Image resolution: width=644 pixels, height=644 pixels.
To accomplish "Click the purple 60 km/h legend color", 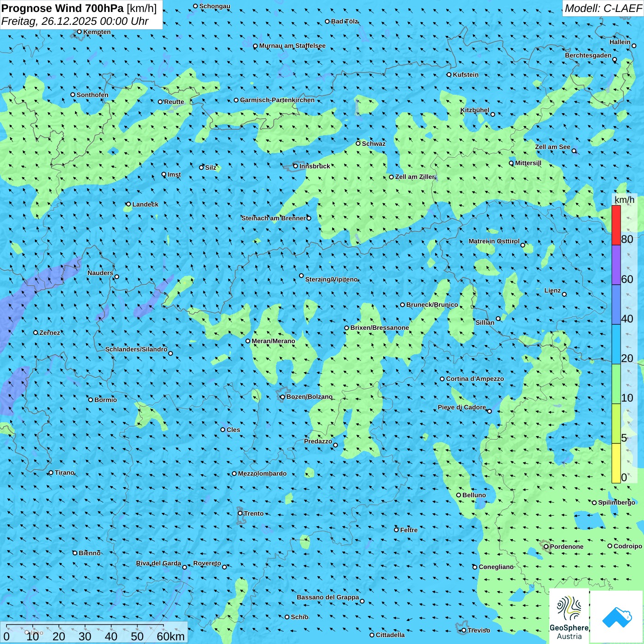I will pos(616,265).
